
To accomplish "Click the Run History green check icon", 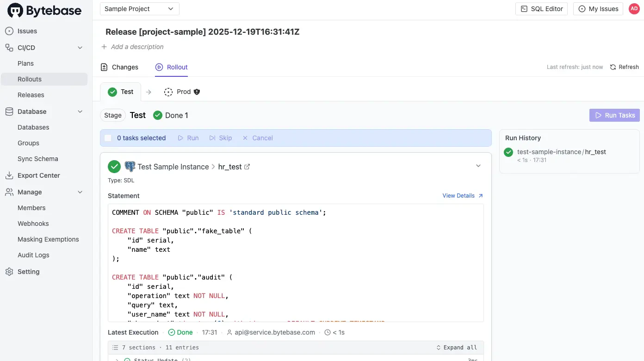I will (508, 152).
